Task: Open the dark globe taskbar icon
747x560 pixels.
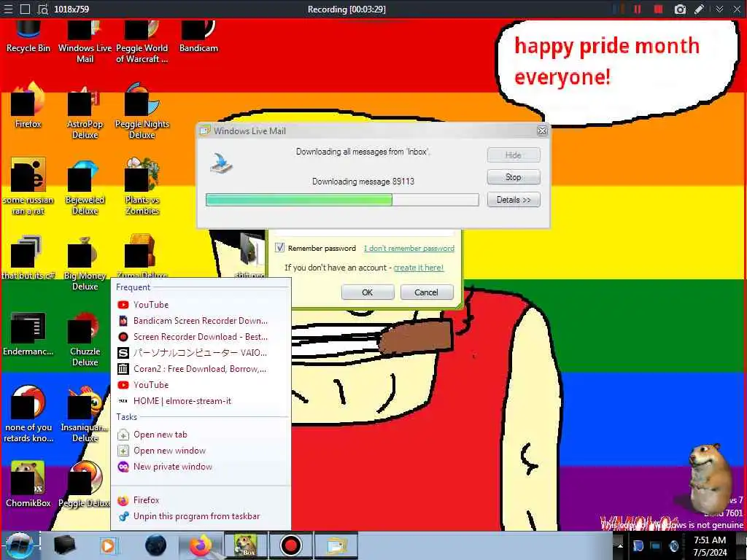Action: (x=156, y=545)
